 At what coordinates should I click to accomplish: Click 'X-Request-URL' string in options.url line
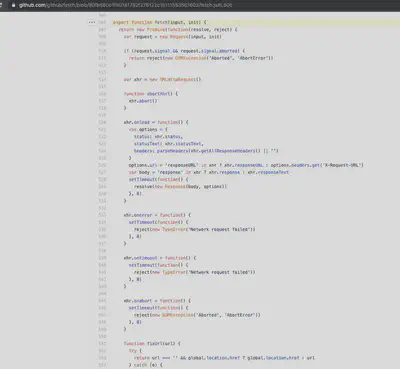pyautogui.click(x=343, y=165)
